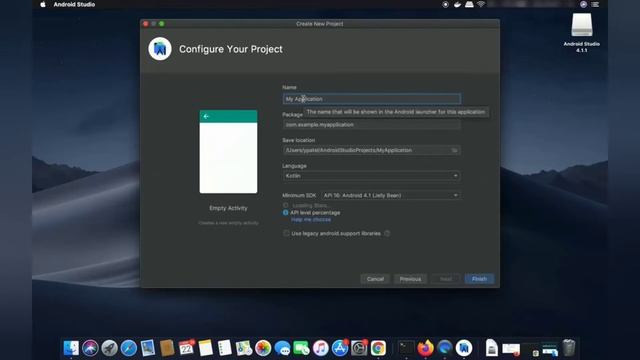Click the info icon beside API level percentage

[285, 213]
